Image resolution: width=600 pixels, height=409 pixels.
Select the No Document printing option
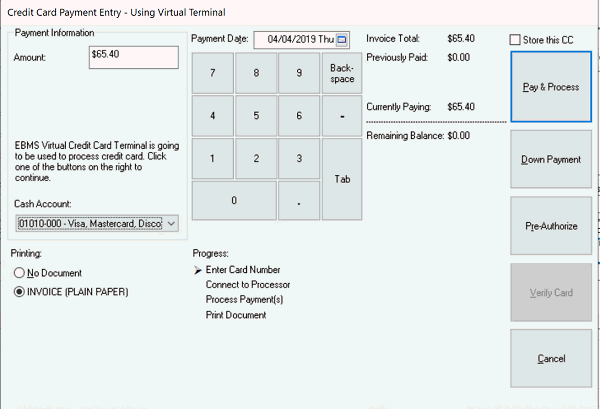click(19, 273)
